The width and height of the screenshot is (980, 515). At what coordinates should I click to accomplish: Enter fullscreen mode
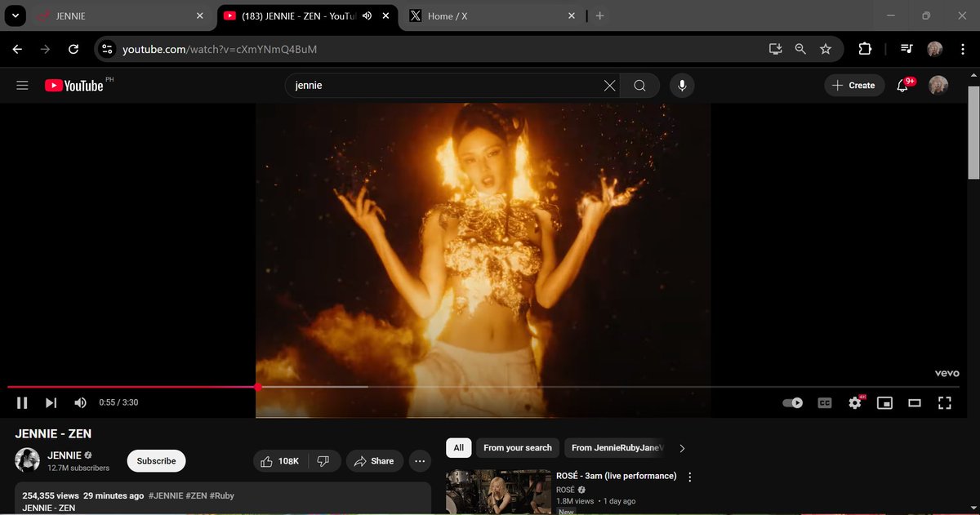[945, 402]
